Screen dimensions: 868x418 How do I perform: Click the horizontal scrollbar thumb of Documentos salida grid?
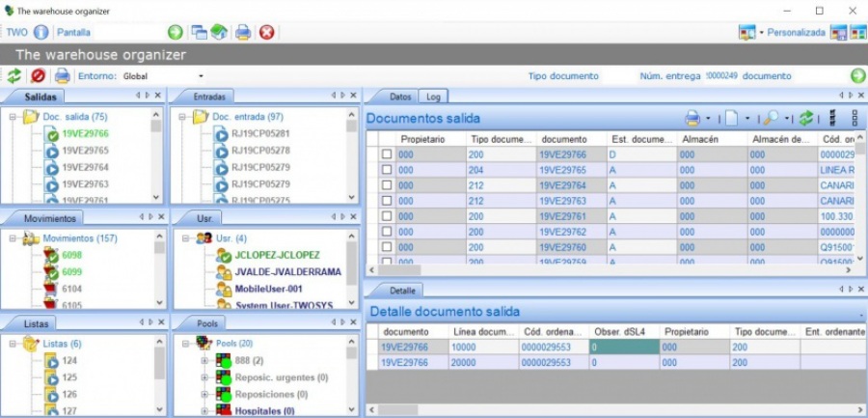coord(399,270)
